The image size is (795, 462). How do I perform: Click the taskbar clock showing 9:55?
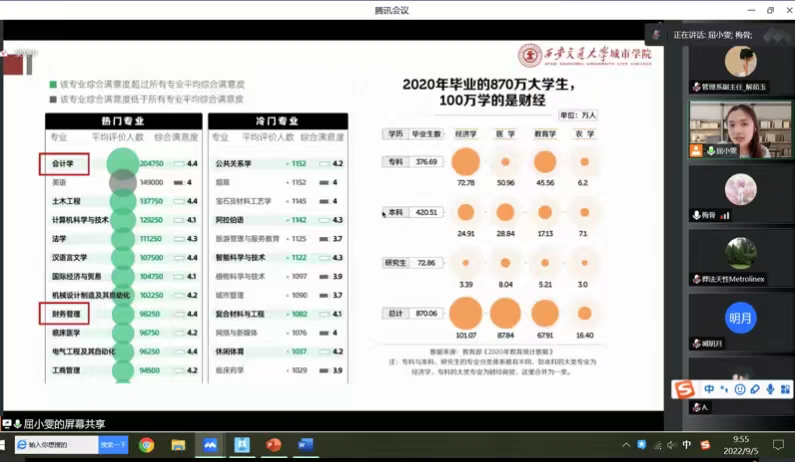[741, 445]
